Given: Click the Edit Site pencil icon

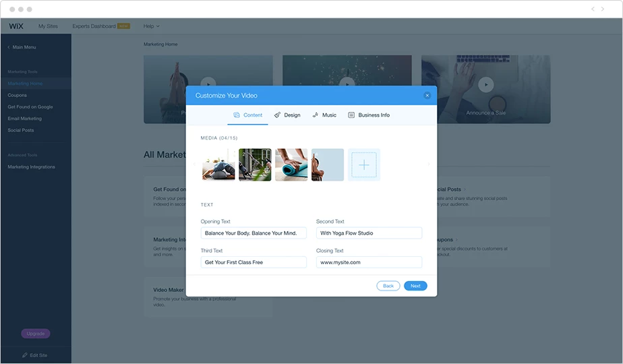Looking at the screenshot, I should coord(25,355).
